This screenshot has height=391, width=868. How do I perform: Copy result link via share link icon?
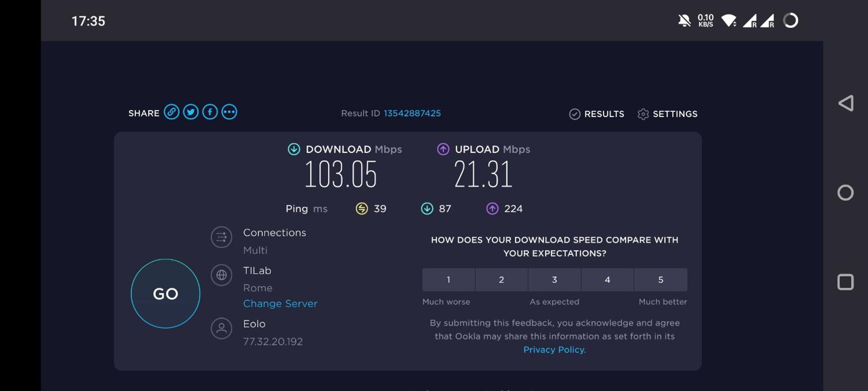pos(171,112)
